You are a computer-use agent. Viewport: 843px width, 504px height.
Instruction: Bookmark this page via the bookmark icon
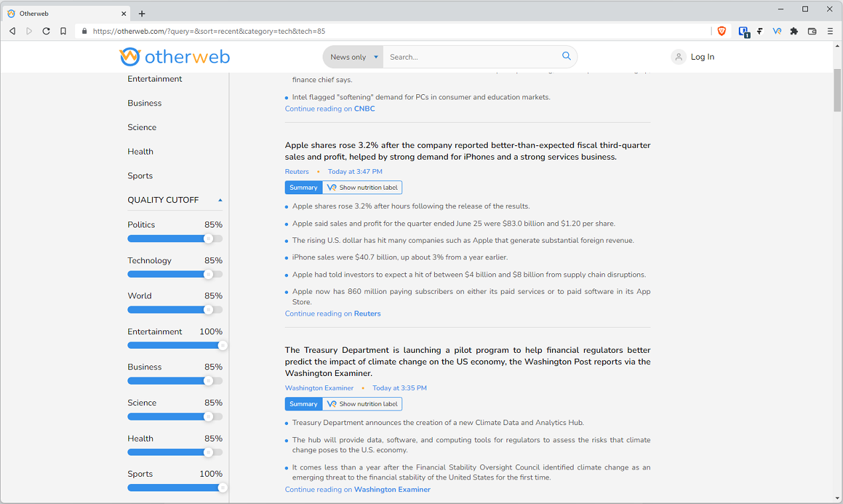[63, 31]
